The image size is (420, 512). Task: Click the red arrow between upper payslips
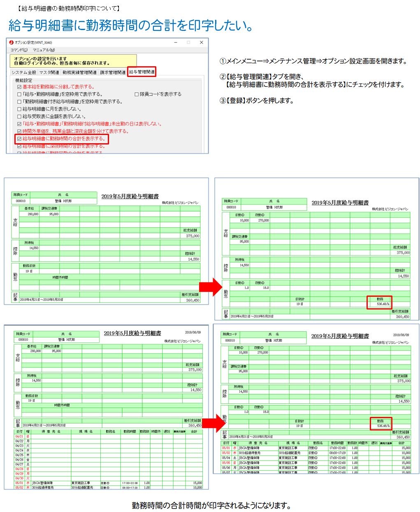[211, 286]
